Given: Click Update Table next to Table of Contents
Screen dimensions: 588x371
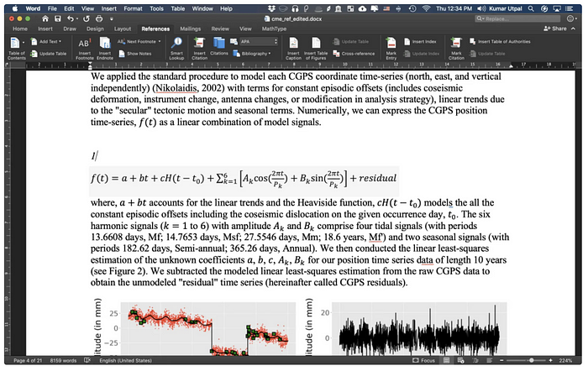Looking at the screenshot, I should [49, 54].
